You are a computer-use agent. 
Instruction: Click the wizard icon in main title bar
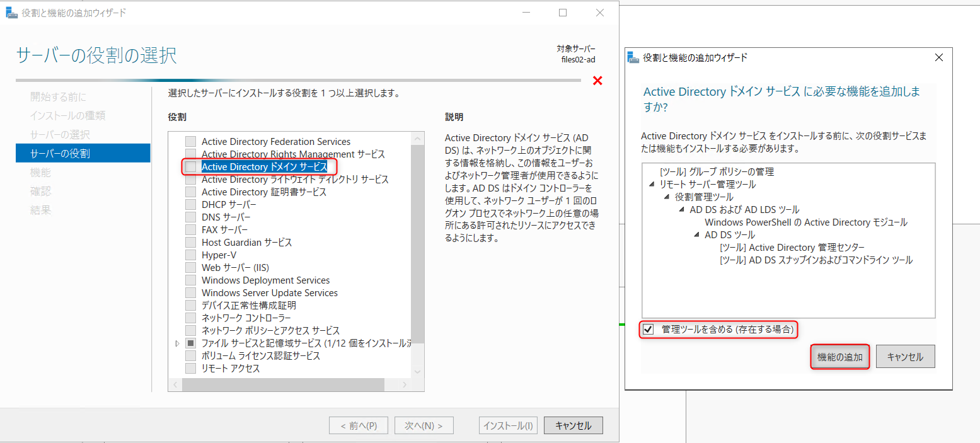pos(11,13)
